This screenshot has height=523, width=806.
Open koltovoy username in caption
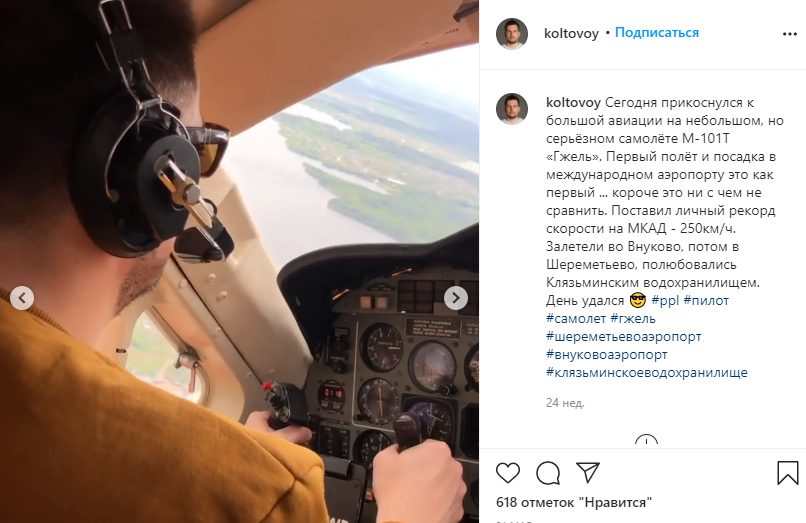[x=573, y=102]
